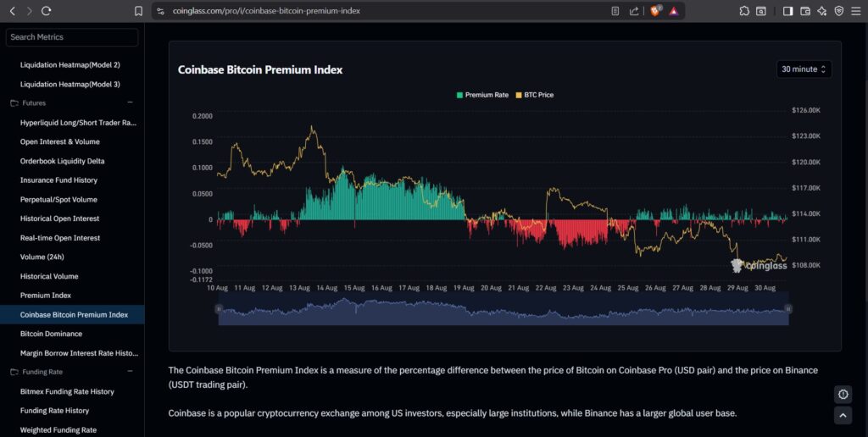Click the $126.00K price axis label
This screenshot has height=437, width=868.
tap(806, 110)
